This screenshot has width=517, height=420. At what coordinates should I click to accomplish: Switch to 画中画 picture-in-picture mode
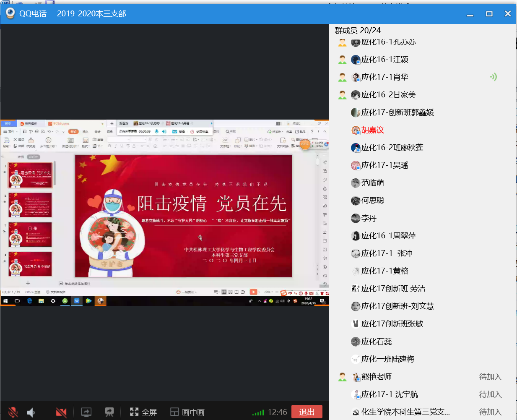187,412
